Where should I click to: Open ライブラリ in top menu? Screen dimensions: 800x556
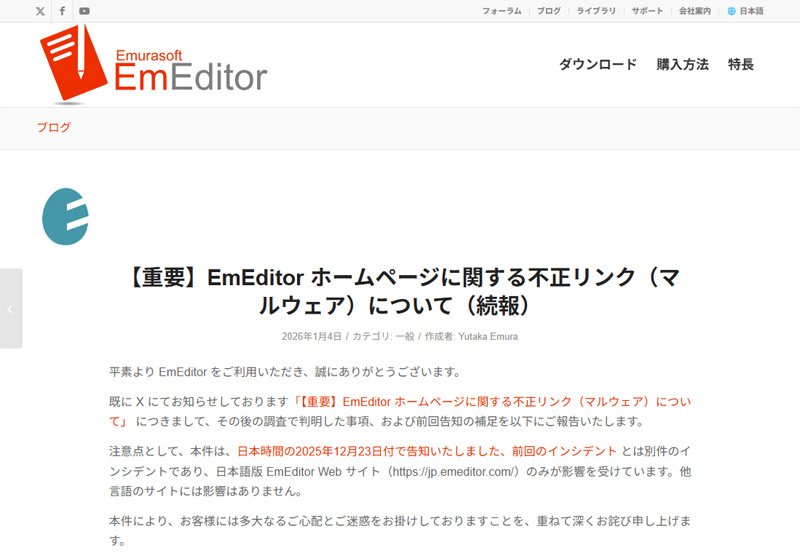click(596, 11)
